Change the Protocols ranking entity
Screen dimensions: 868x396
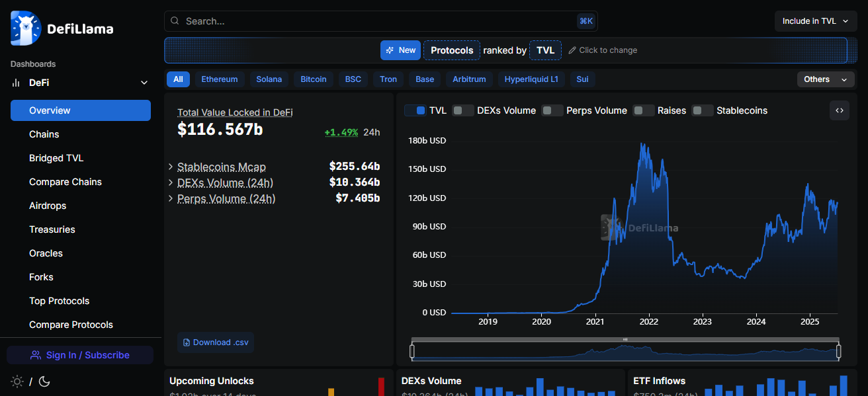click(452, 50)
